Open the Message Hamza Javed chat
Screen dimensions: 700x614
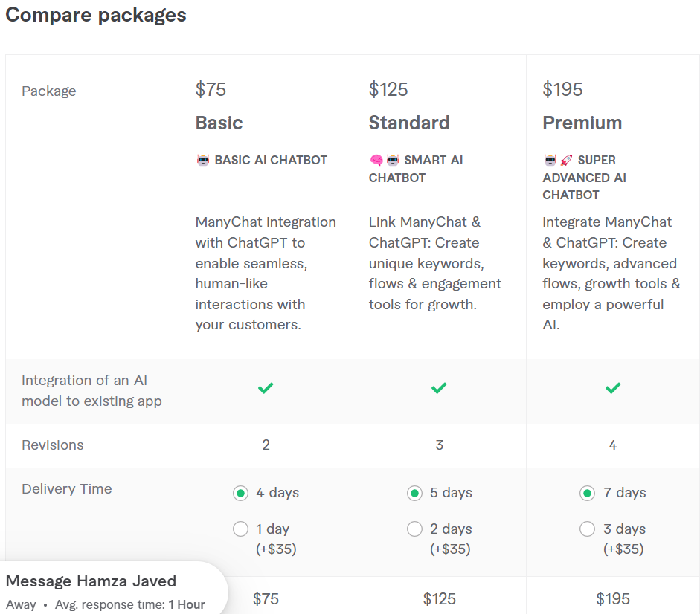pos(91,581)
